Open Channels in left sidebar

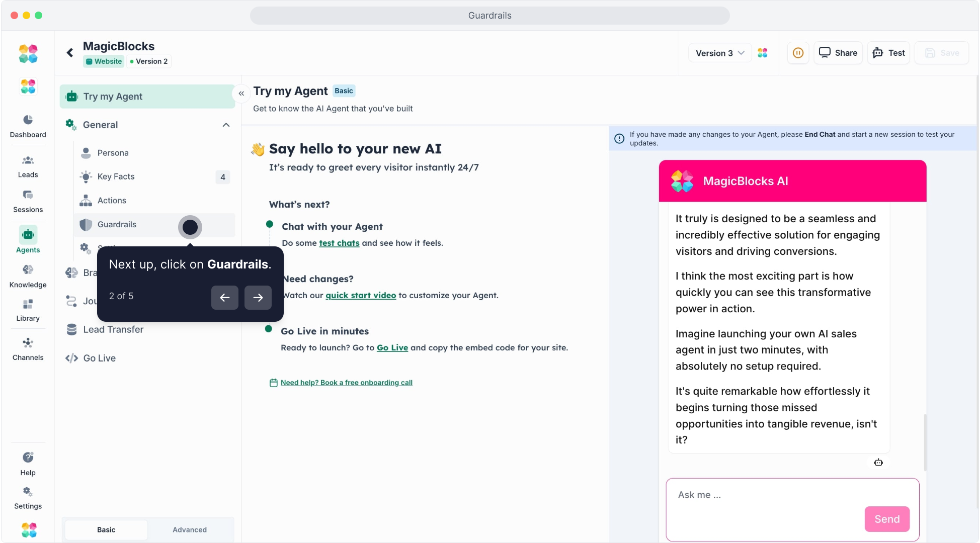click(28, 349)
